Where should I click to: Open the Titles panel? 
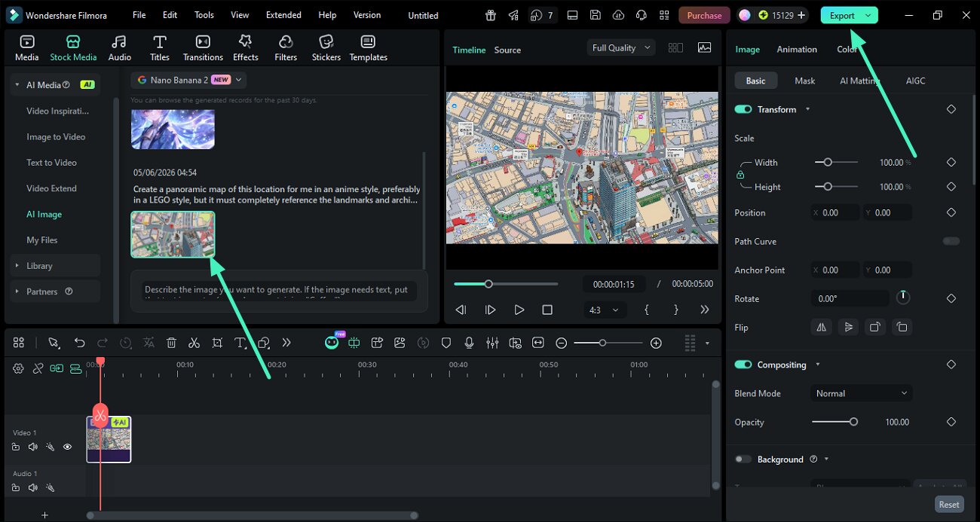click(159, 48)
